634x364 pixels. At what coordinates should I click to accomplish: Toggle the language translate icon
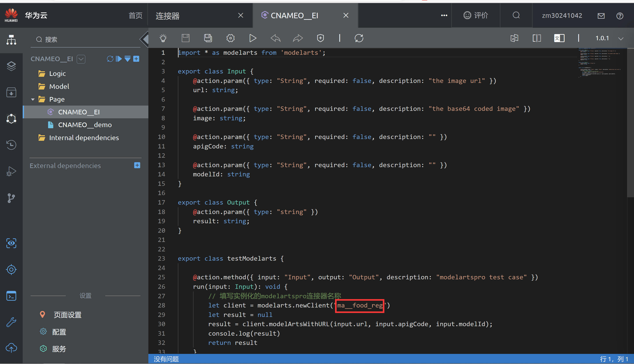pos(559,38)
